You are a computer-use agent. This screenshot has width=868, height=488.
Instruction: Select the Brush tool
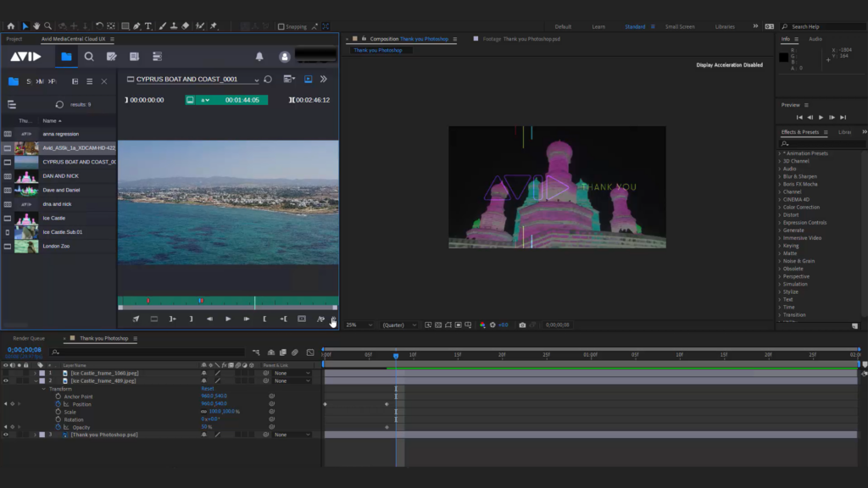pos(163,26)
